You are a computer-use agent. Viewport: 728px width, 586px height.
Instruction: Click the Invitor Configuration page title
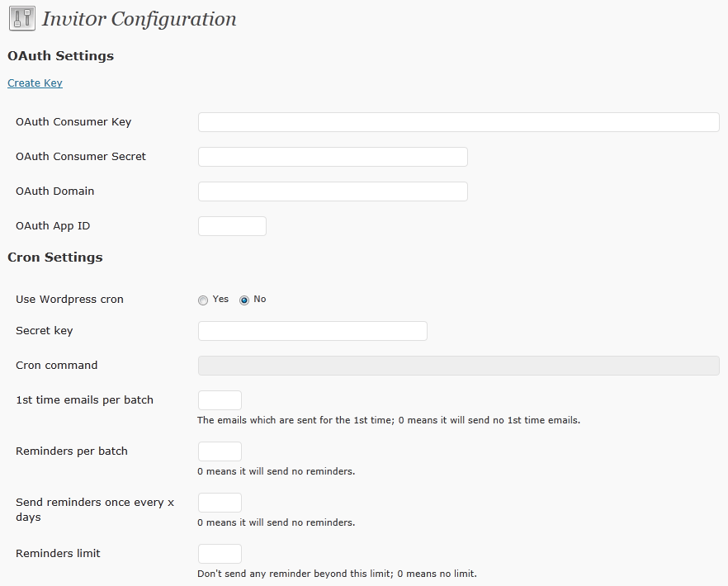[x=139, y=19]
